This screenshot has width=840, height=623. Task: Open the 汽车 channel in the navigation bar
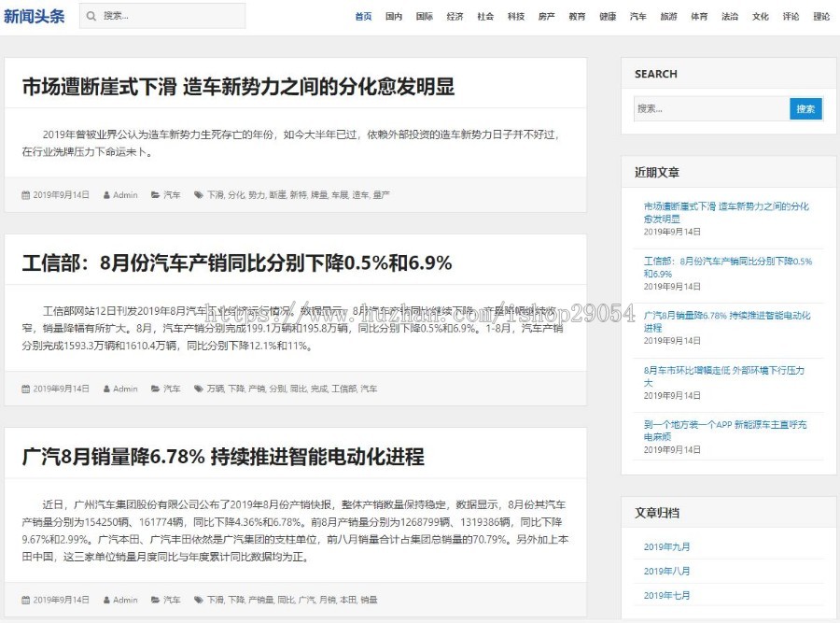coord(637,16)
